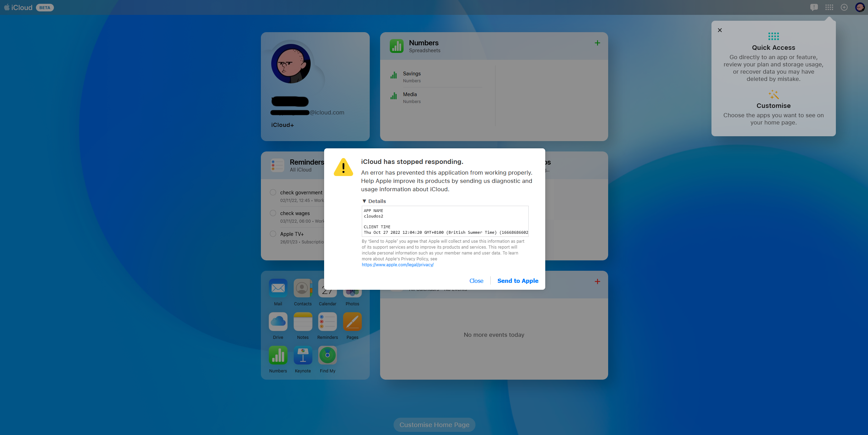The image size is (868, 435).
Task: Launch the Keynote app icon
Action: tap(303, 355)
